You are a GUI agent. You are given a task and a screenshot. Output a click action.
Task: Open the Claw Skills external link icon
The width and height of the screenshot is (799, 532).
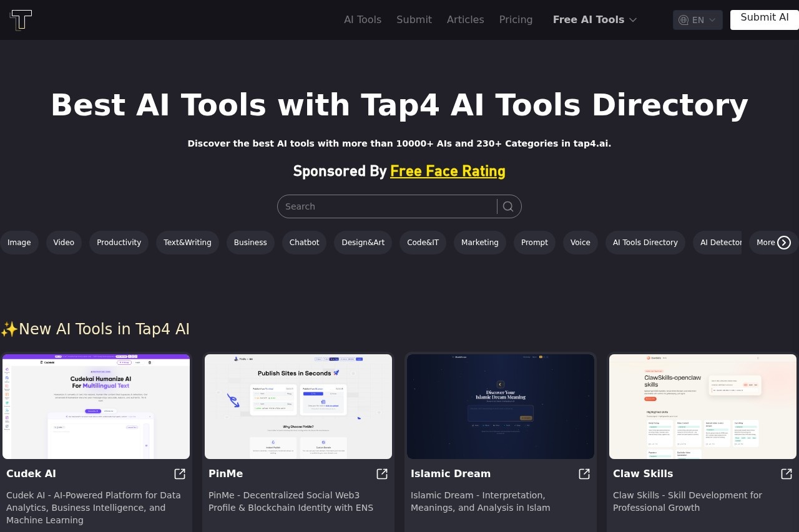click(786, 474)
